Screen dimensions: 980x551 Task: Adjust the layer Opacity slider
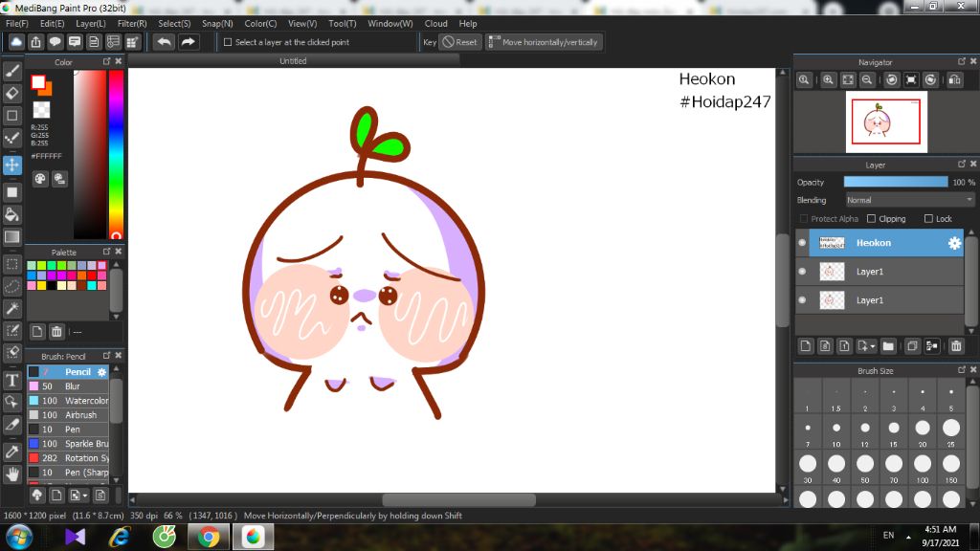tap(896, 182)
